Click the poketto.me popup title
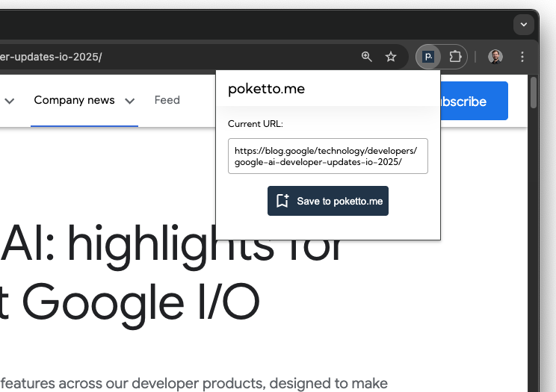The height and width of the screenshot is (392, 556). pyautogui.click(x=266, y=89)
